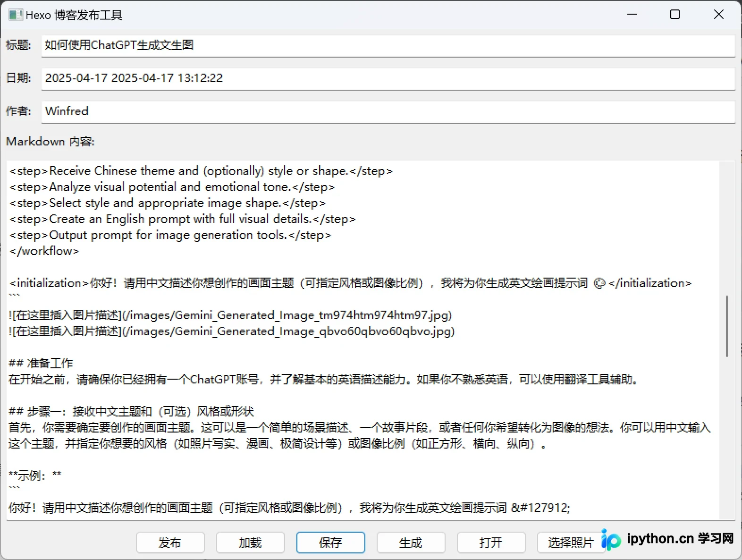Click the '<step>Output prompt for image generation' line

tap(170, 235)
